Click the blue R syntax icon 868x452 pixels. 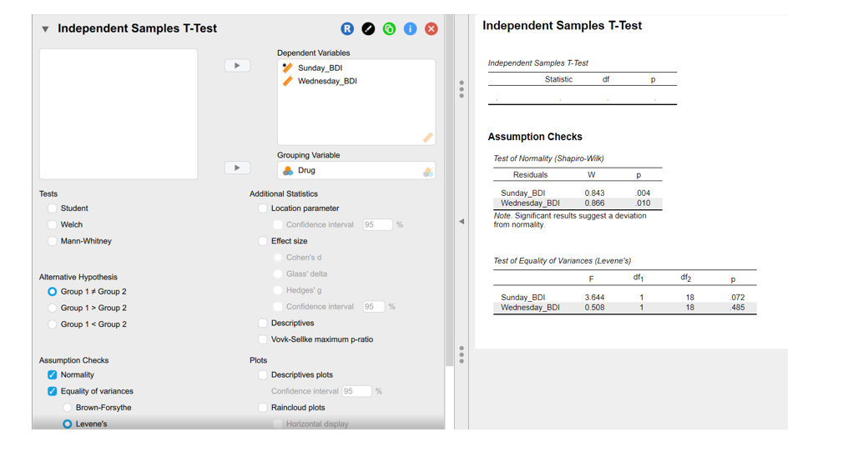coord(347,28)
